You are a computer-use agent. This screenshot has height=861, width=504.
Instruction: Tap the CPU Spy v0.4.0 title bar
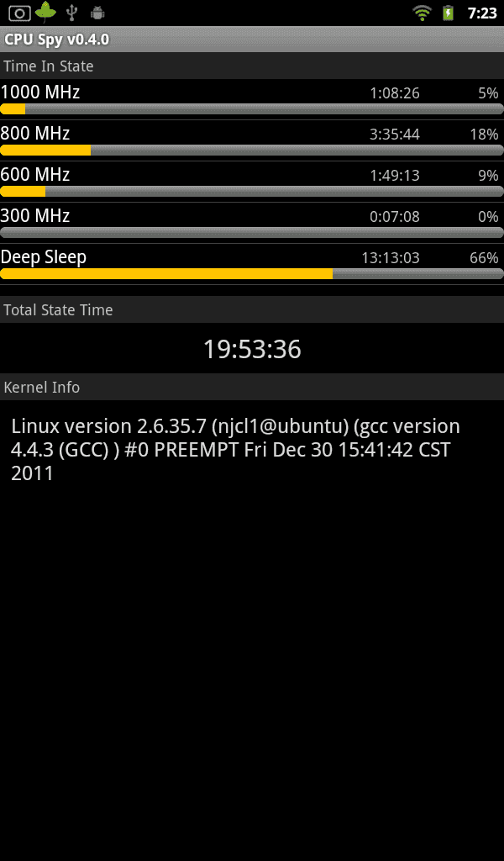[x=252, y=40]
